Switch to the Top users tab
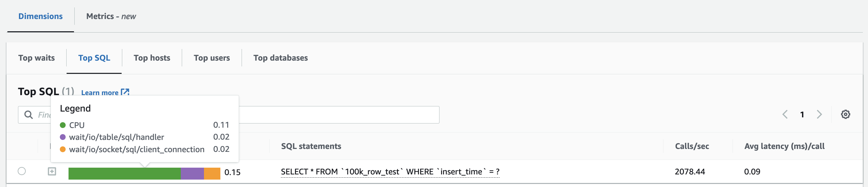This screenshot has width=868, height=187. [212, 58]
